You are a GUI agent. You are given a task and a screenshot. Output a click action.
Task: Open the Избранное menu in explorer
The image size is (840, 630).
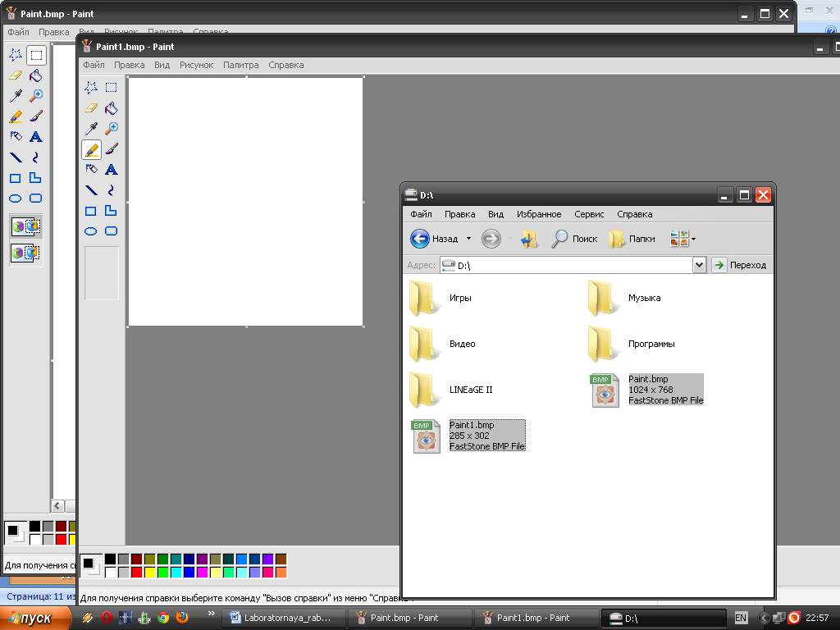pos(539,214)
